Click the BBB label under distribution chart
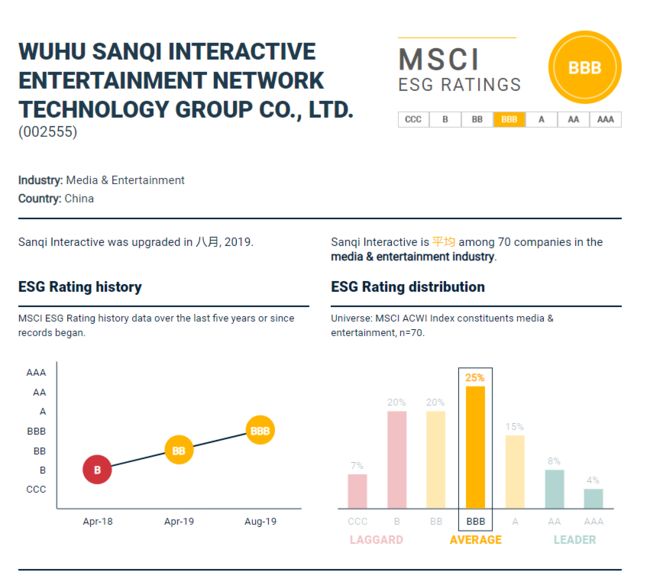650x582 pixels. [x=475, y=521]
